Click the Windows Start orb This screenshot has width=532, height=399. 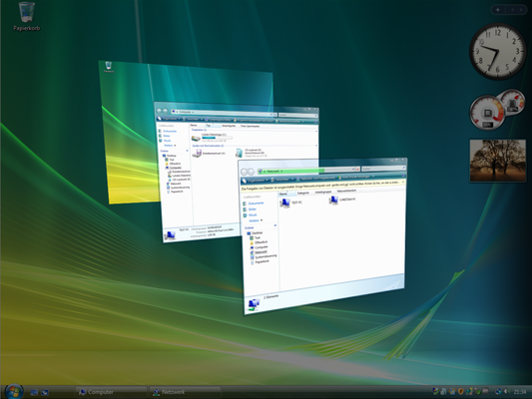coord(14,392)
